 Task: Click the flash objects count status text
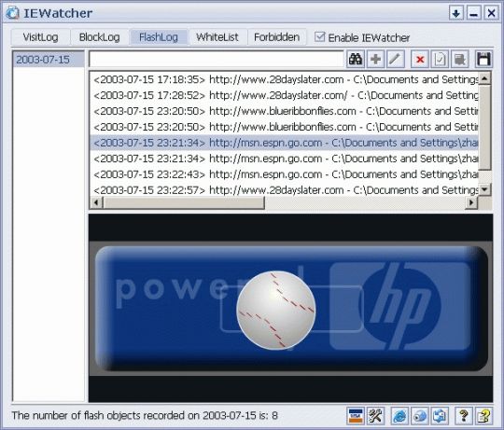pyautogui.click(x=145, y=416)
